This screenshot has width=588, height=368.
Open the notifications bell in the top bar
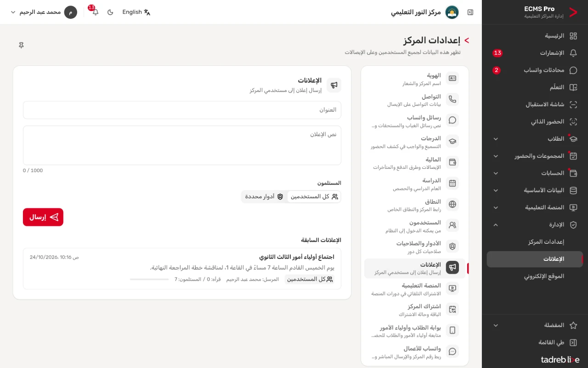[95, 12]
